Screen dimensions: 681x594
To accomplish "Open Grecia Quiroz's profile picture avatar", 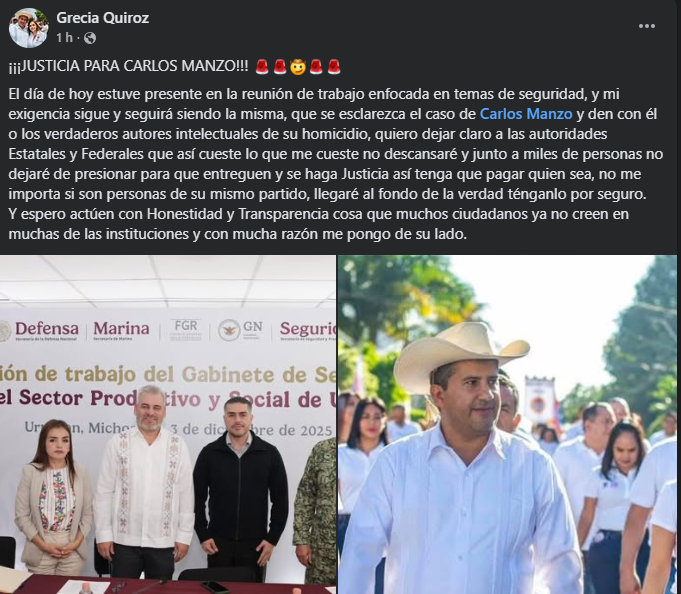I will click(28, 28).
